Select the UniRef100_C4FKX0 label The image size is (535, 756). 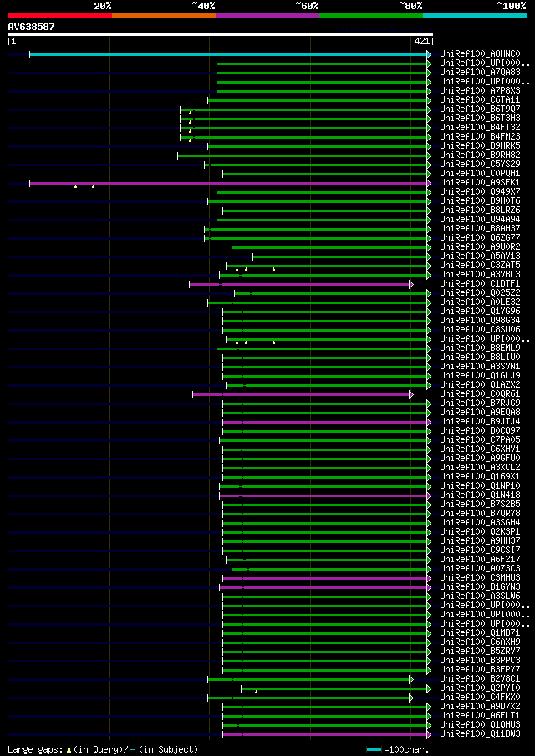pyautogui.click(x=480, y=698)
